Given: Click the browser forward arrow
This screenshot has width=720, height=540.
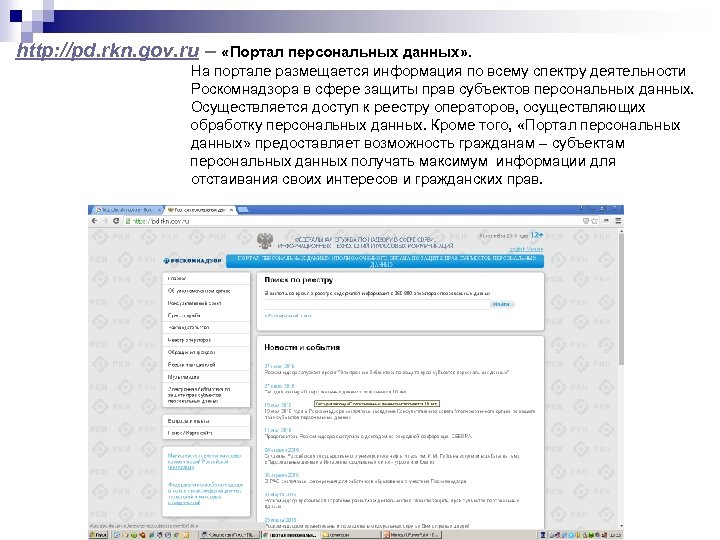Looking at the screenshot, I should coord(105,221).
